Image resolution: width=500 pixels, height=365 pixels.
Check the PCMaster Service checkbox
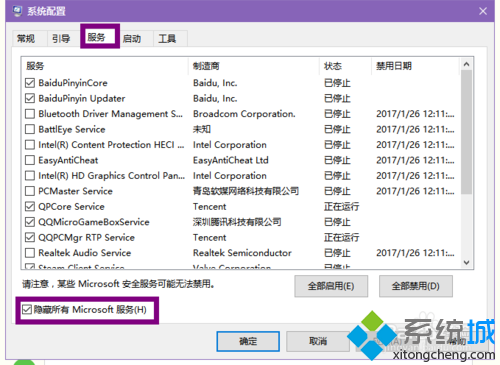coord(30,191)
